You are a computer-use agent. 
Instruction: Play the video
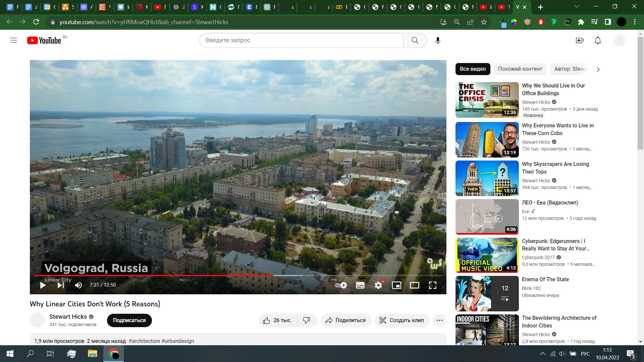pos(43,285)
